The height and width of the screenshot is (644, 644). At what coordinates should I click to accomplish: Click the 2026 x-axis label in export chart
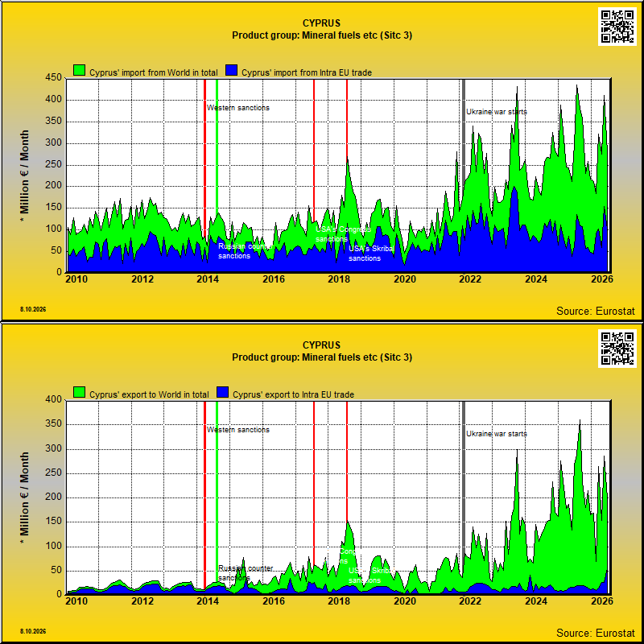(601, 601)
